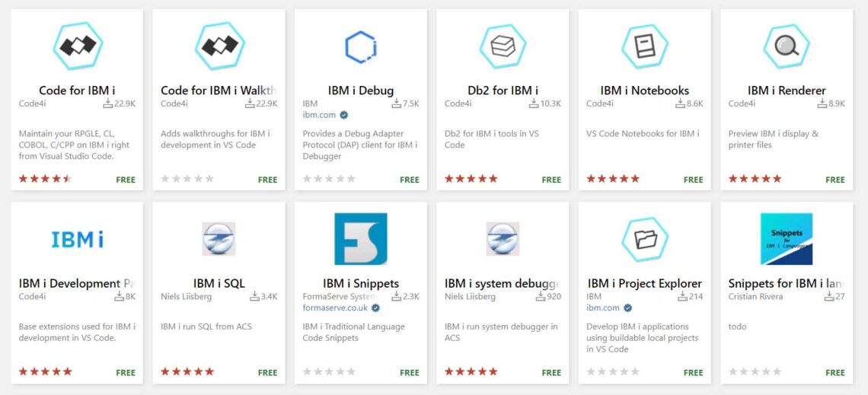The height and width of the screenshot is (395, 868).
Task: Select the star rating on Code for IBM i
Action: tap(46, 179)
